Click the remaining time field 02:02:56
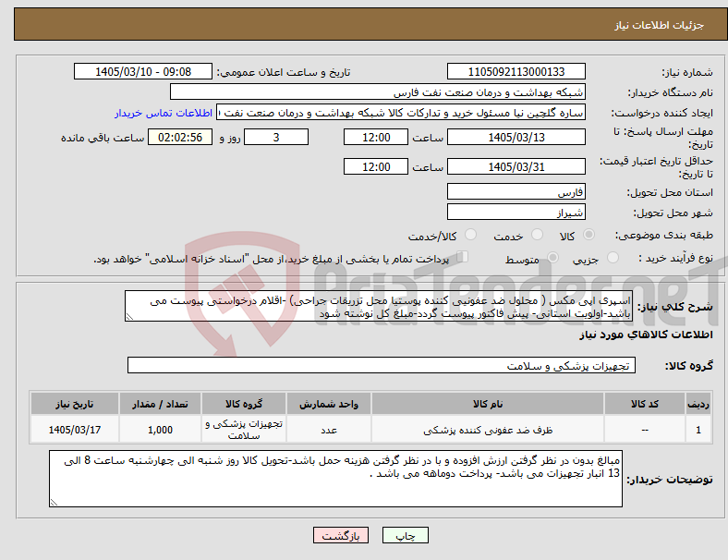This screenshot has width=728, height=560. pyautogui.click(x=180, y=137)
